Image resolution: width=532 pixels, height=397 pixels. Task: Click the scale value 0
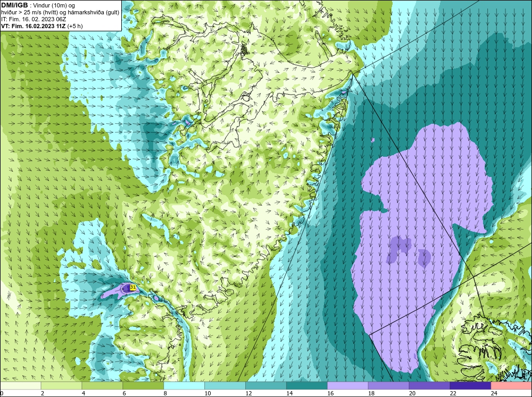2,393
